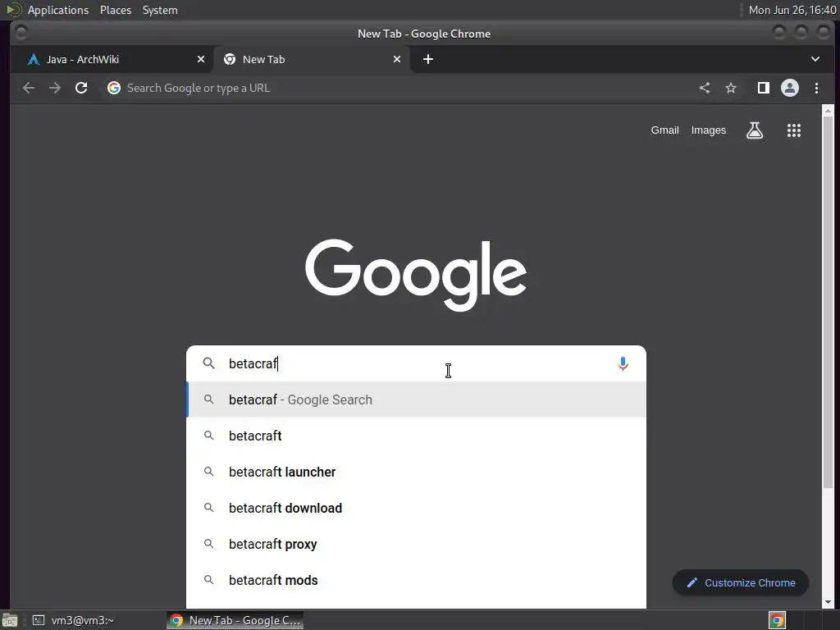This screenshot has width=840, height=630.
Task: Click the show desktop icon in taskbar
Action: click(x=10, y=620)
